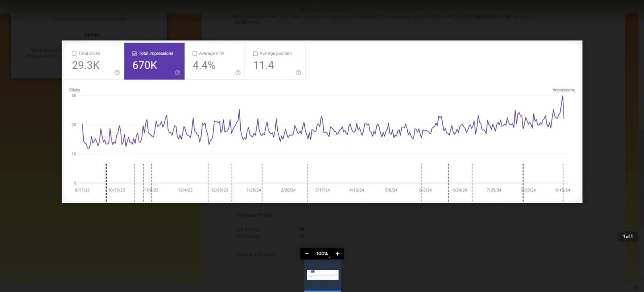644x292 pixels.
Task: Open help icon on Total clicks card
Action: coord(117,73)
